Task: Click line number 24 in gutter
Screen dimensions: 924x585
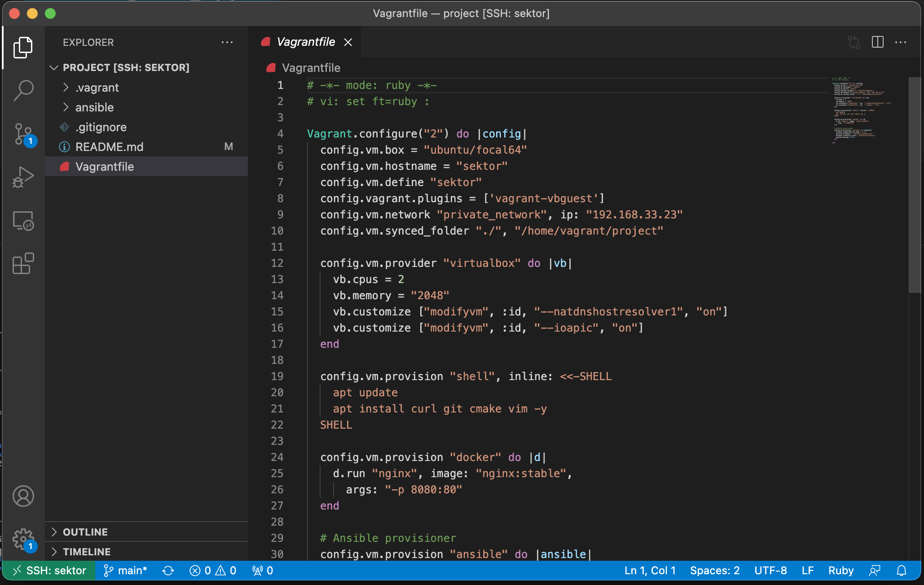Action: pyautogui.click(x=277, y=457)
